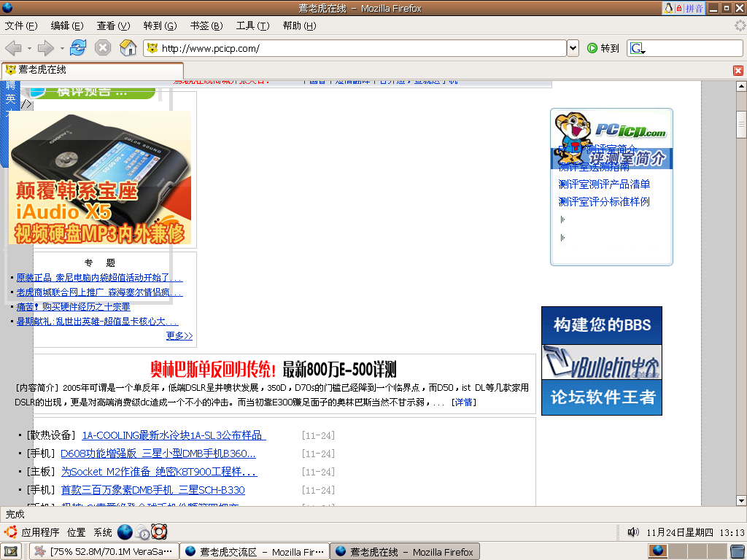Open the Trash icon in bottom panel
Viewport: 747px width, 560px height.
click(737, 551)
